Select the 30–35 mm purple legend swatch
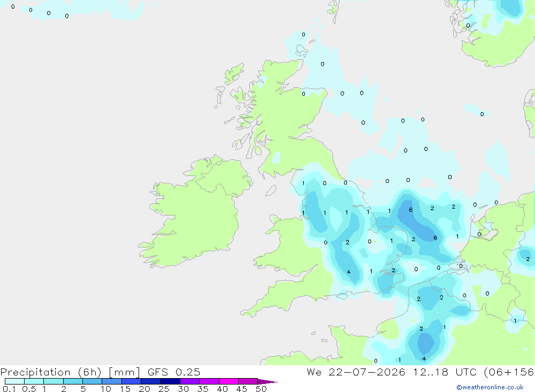 click(x=190, y=381)
